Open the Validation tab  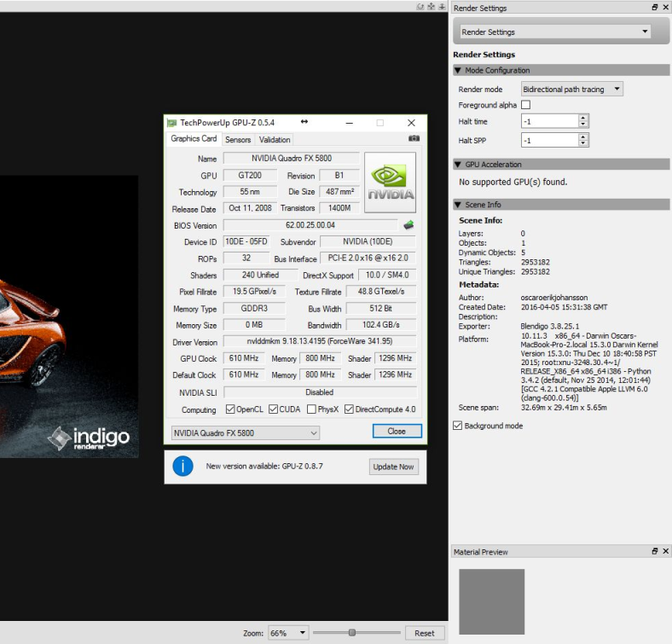pyautogui.click(x=275, y=139)
